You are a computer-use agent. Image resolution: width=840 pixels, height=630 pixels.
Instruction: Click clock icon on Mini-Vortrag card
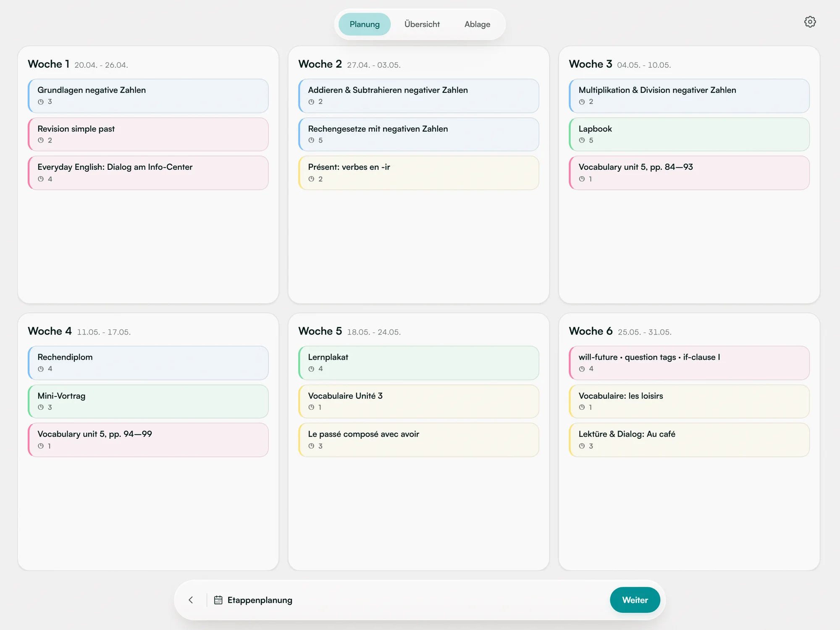41,407
